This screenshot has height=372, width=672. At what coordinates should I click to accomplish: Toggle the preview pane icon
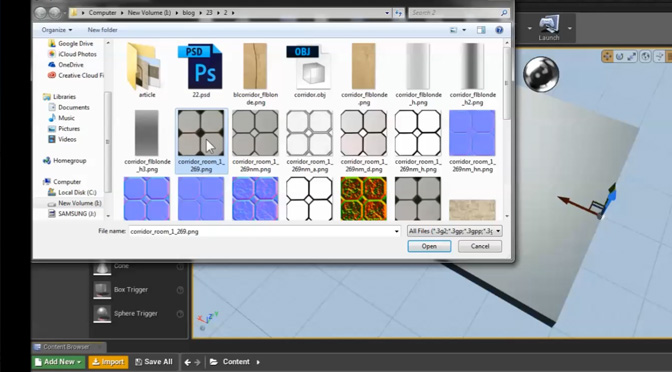pos(481,30)
